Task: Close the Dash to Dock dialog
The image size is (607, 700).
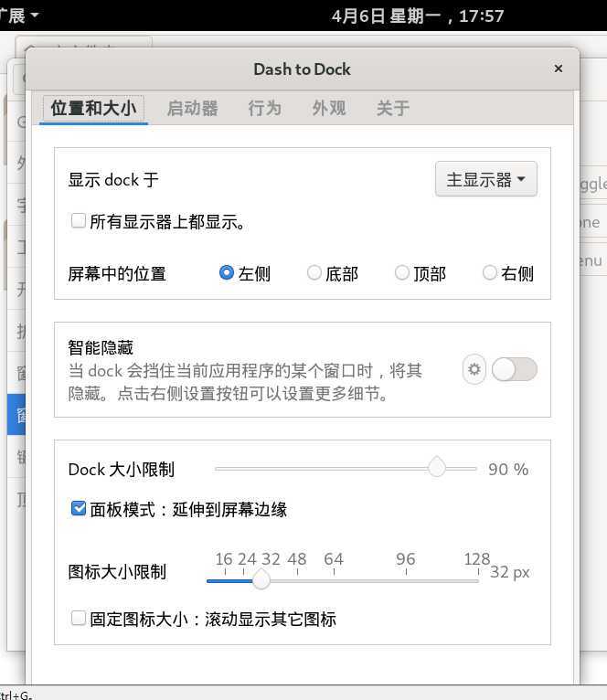Action: 558,69
